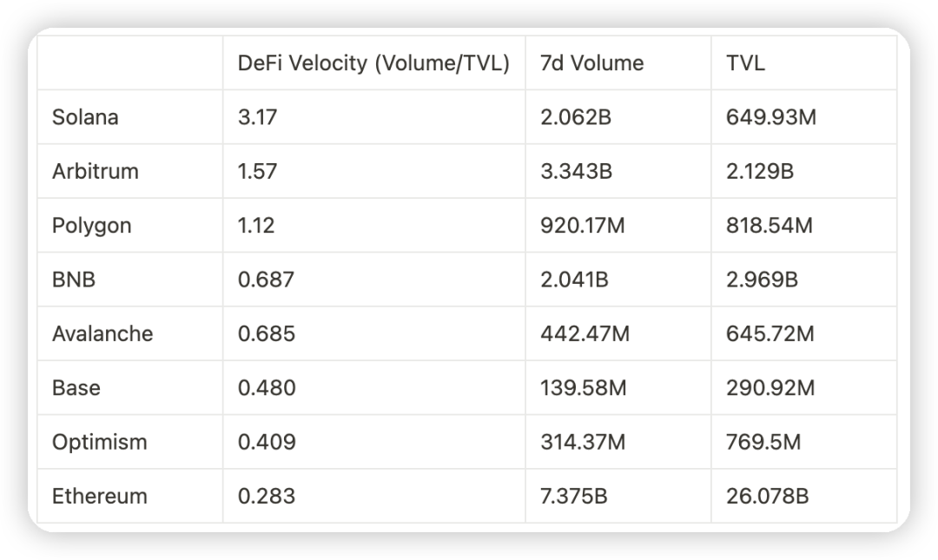Click the Base row label

tap(76, 387)
